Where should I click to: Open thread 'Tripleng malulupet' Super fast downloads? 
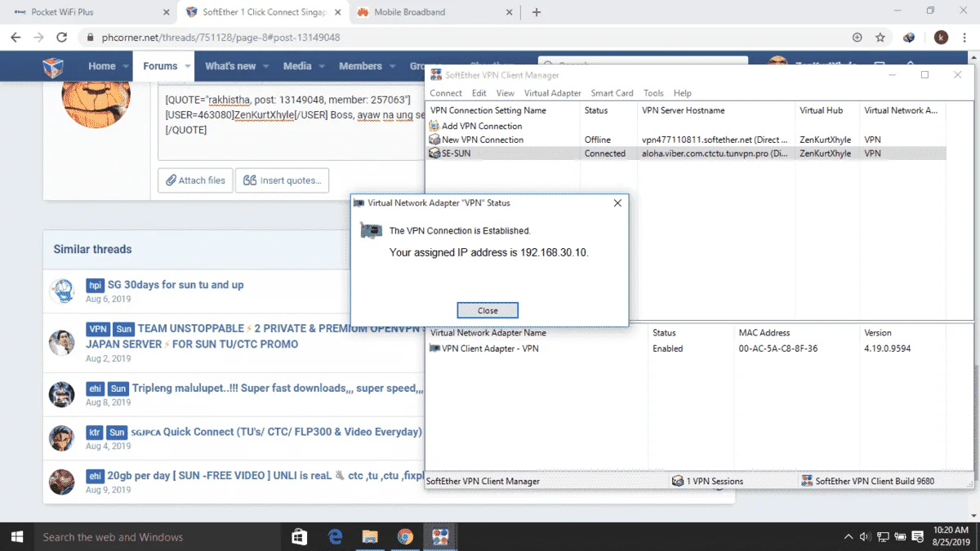pyautogui.click(x=278, y=388)
